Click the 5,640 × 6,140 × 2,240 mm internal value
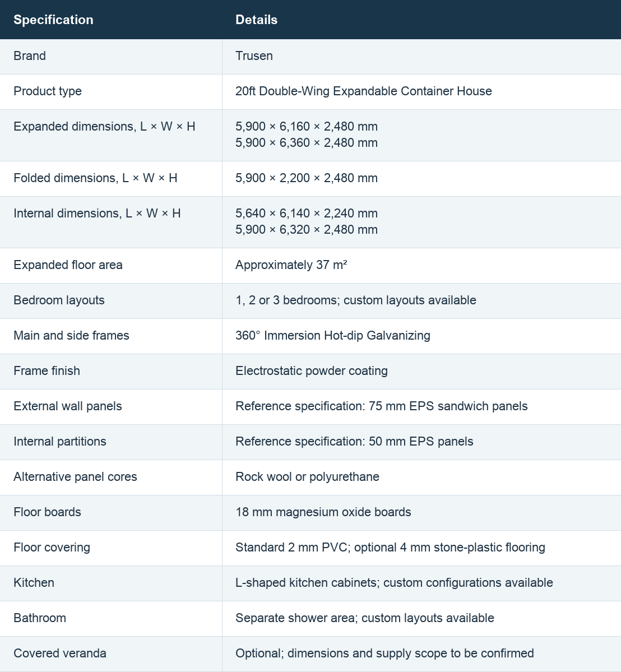Viewport: 621px width, 672px height. click(307, 214)
